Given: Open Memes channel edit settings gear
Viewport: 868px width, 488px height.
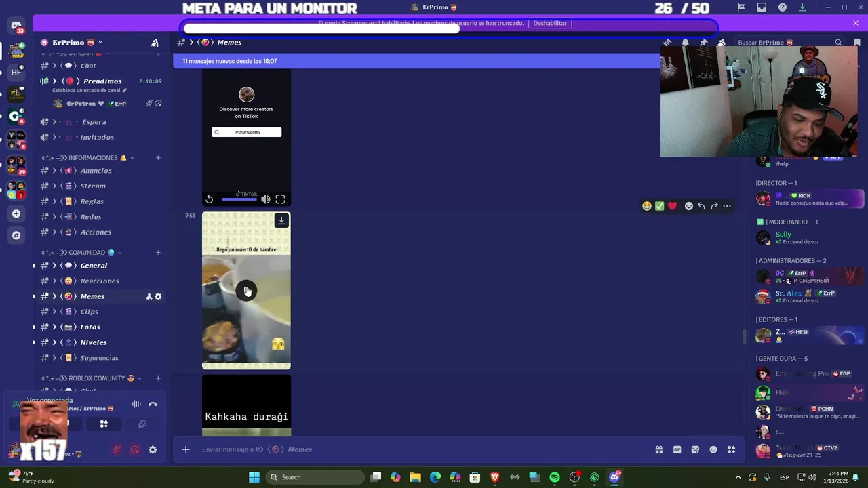Looking at the screenshot, I should click(x=159, y=296).
